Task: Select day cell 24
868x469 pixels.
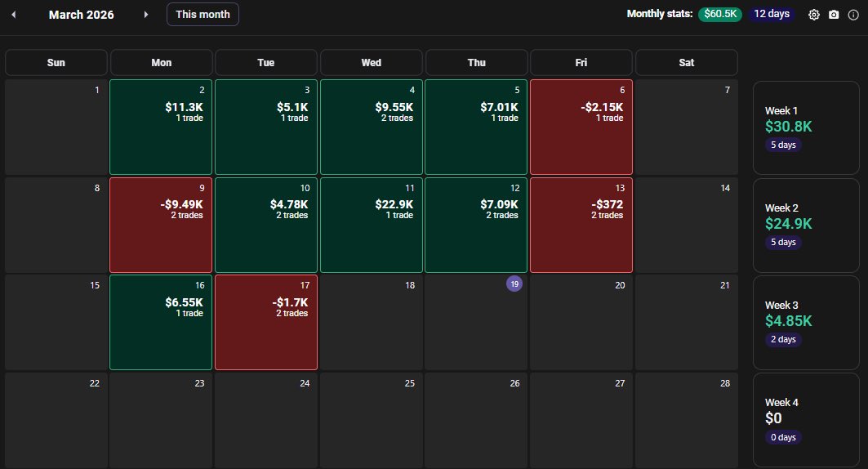Action: (265, 420)
